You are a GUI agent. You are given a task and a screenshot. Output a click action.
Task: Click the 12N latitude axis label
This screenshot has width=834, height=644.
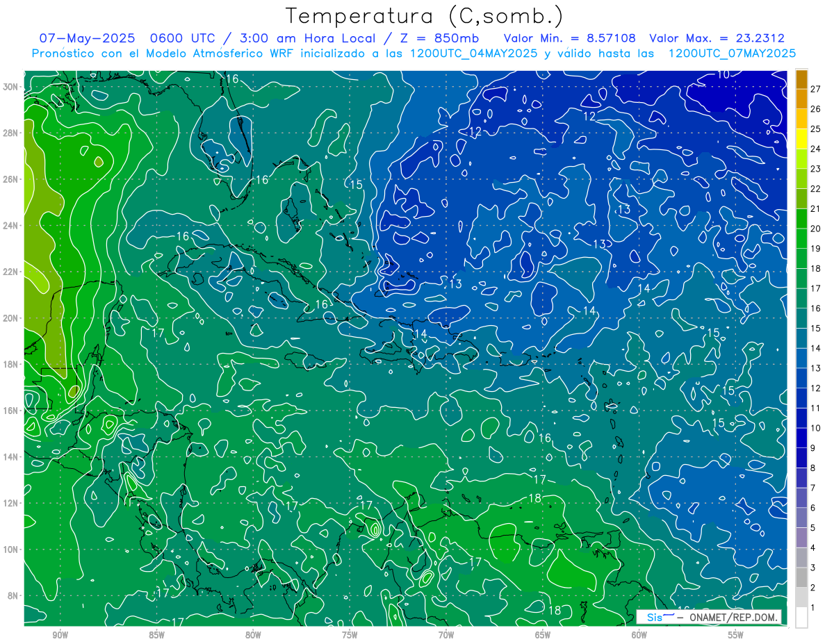pos(12,503)
